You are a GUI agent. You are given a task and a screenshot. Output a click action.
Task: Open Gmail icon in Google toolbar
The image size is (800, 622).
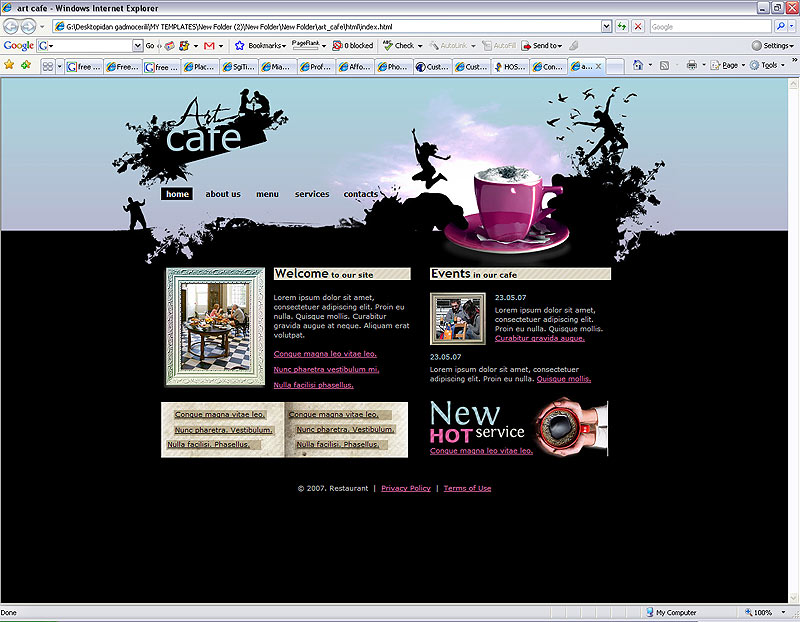209,45
